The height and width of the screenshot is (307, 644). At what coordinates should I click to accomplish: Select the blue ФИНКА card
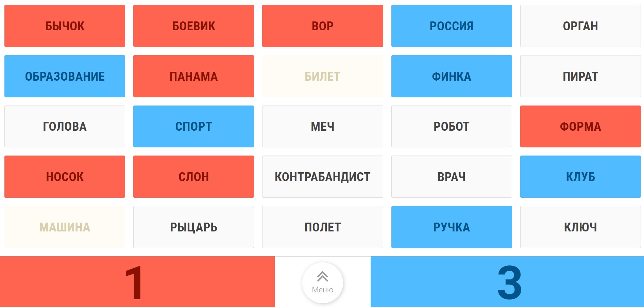click(452, 76)
